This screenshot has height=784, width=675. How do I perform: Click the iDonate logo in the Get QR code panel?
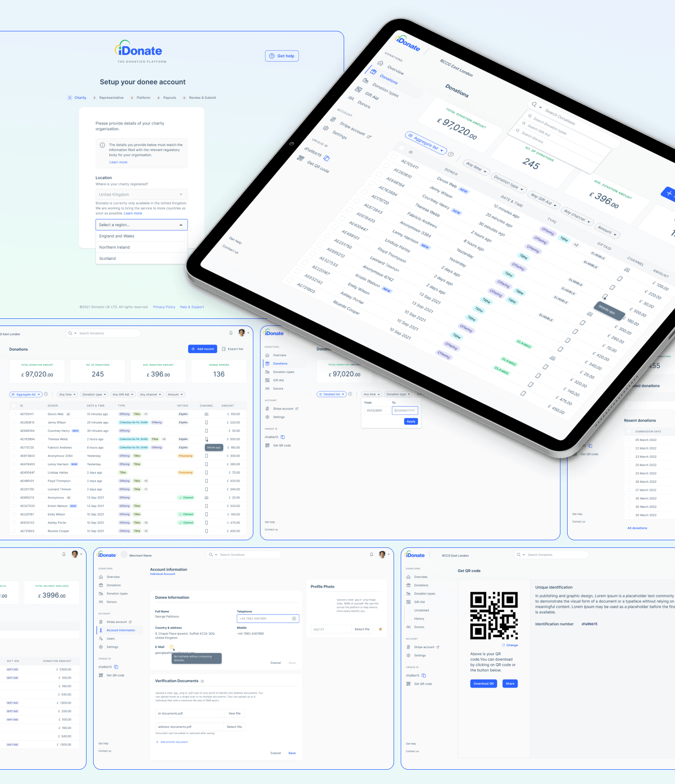[415, 555]
